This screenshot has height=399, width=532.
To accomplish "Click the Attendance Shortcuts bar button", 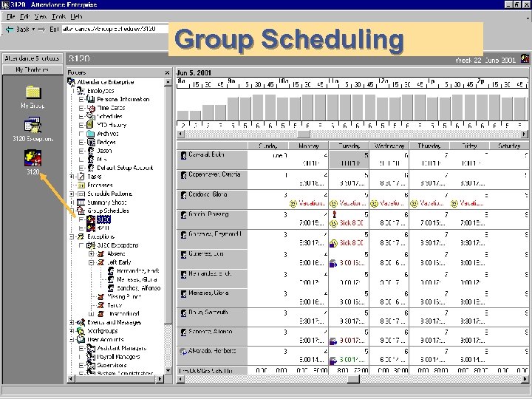I will click(x=33, y=58).
